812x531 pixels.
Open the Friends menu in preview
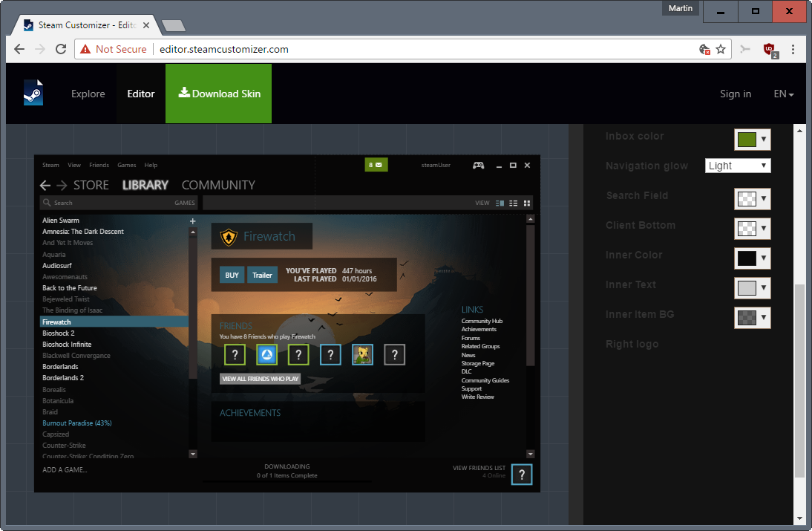(99, 166)
